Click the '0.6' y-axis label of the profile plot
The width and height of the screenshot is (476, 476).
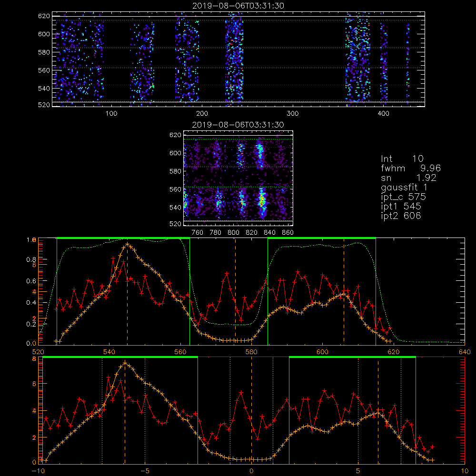pos(30,281)
